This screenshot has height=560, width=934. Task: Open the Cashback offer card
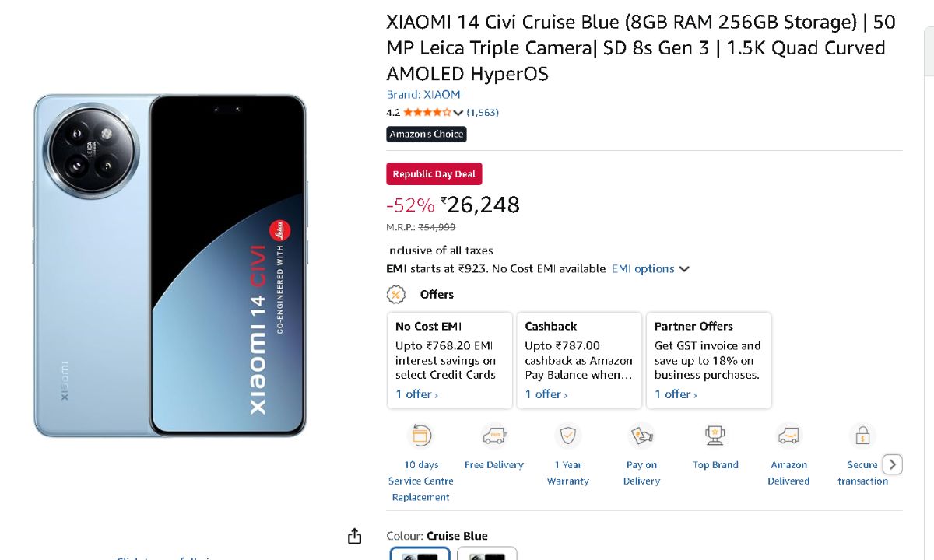578,359
